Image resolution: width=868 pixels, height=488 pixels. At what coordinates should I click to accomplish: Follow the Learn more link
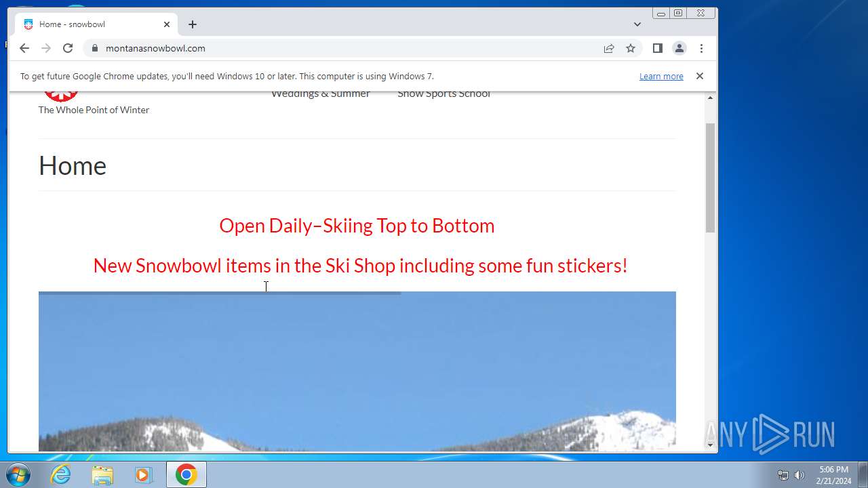[x=661, y=77]
